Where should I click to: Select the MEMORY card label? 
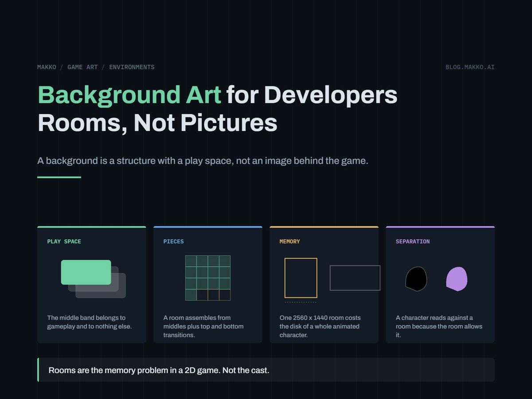pos(289,242)
